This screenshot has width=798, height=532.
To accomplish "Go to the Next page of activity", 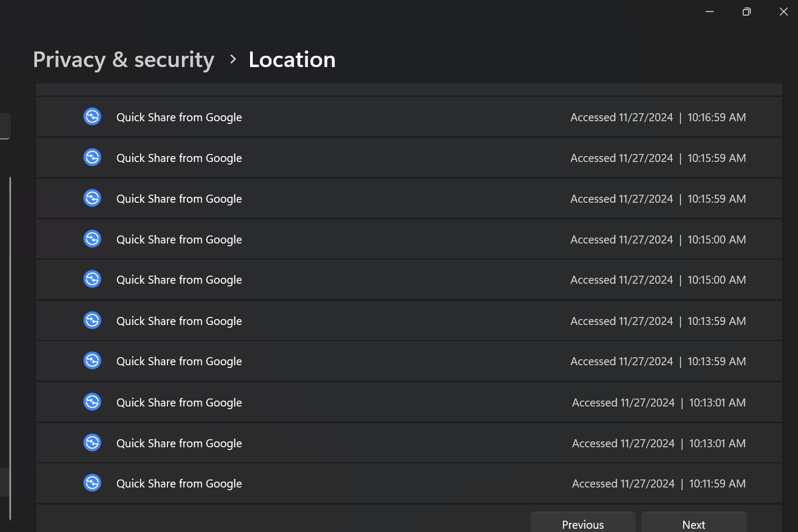I will coord(694,522).
